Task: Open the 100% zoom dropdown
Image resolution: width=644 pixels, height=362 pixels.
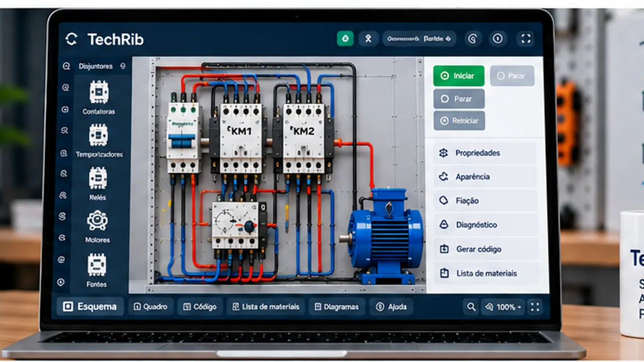Action: tap(504, 307)
